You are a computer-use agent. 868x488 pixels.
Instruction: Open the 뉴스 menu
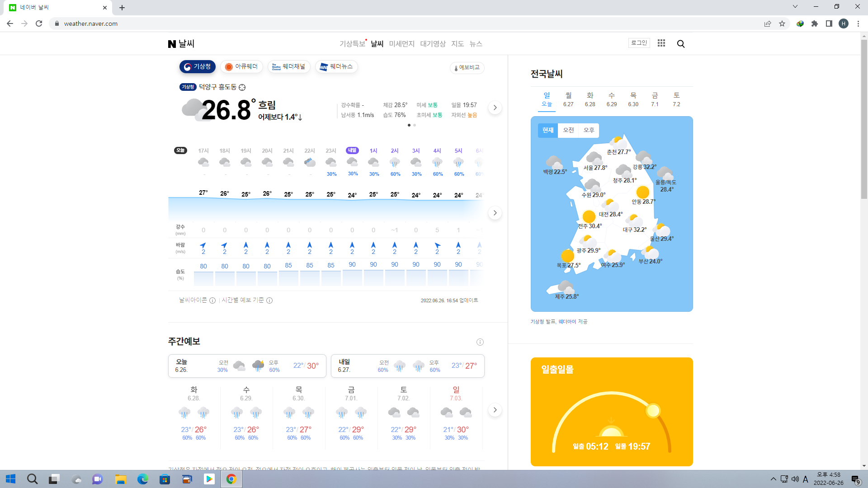point(476,44)
